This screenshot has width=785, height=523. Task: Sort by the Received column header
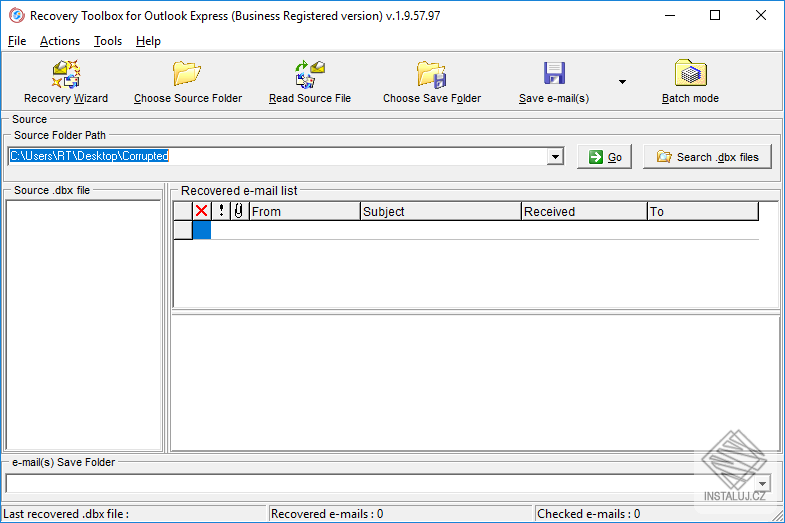(584, 211)
